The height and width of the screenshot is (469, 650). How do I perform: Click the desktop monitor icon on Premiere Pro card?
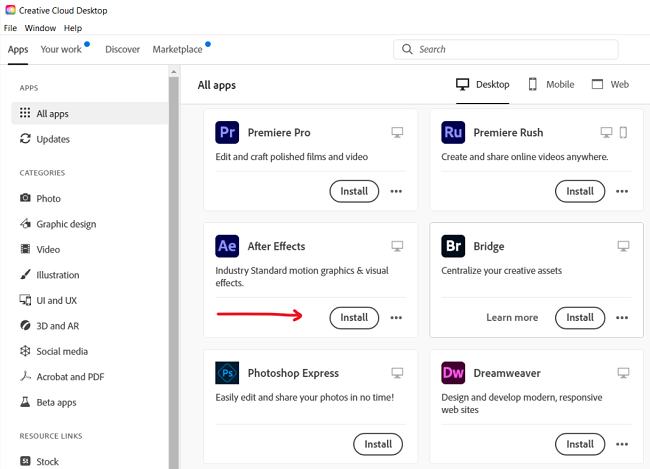point(397,132)
